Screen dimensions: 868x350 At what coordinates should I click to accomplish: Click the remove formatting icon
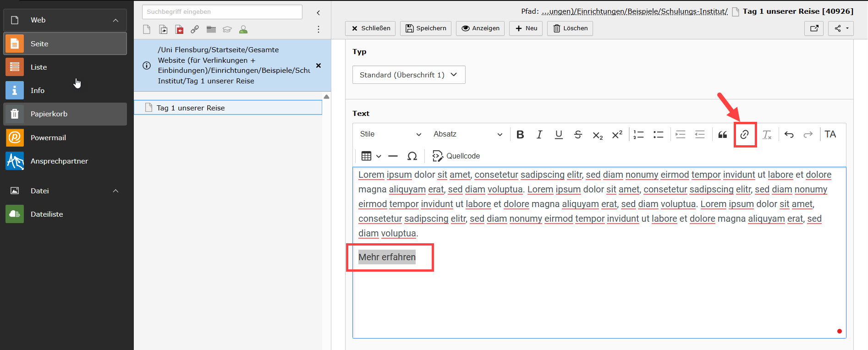[x=767, y=134]
